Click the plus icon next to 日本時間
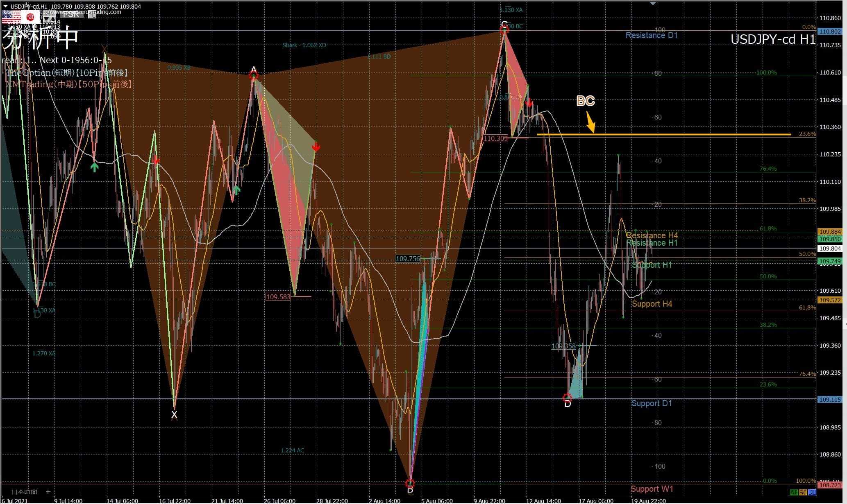Viewport: 847px width, 504px height. [48, 491]
